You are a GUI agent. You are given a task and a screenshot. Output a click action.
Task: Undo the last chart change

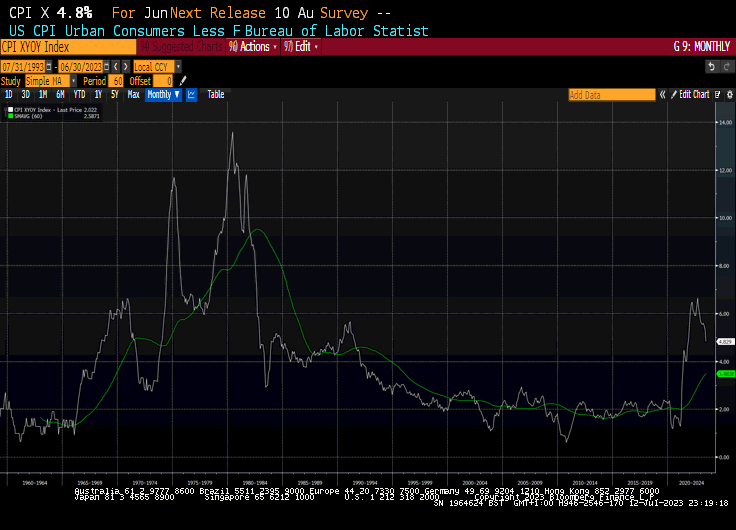click(712, 67)
